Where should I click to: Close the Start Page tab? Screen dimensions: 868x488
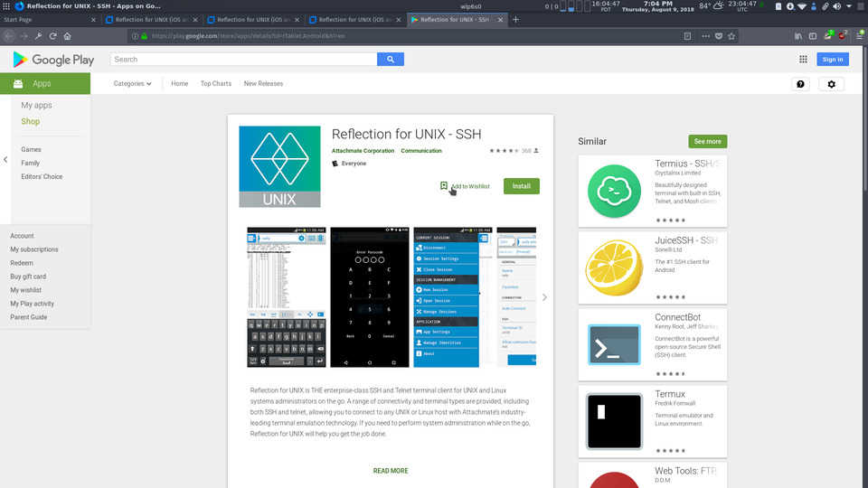93,19
